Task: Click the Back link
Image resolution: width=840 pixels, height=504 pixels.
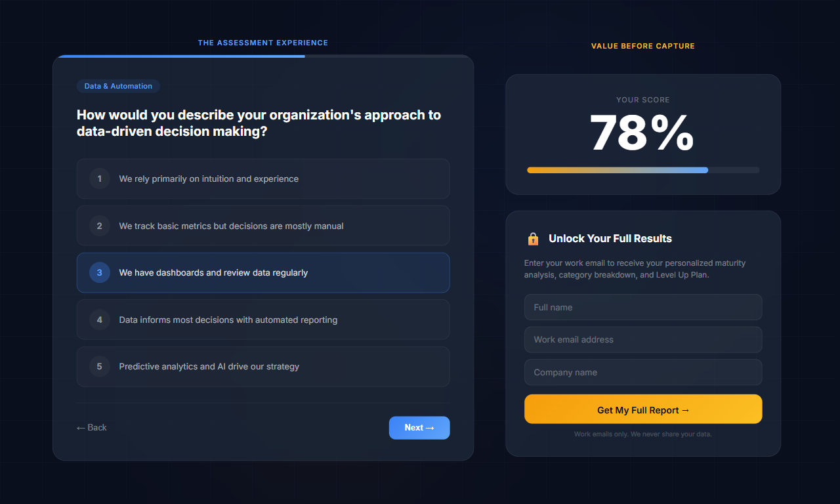Action: click(x=91, y=427)
